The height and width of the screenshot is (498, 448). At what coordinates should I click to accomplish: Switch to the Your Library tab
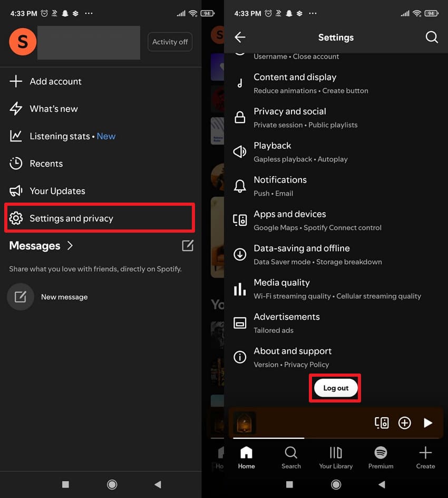coord(336,458)
